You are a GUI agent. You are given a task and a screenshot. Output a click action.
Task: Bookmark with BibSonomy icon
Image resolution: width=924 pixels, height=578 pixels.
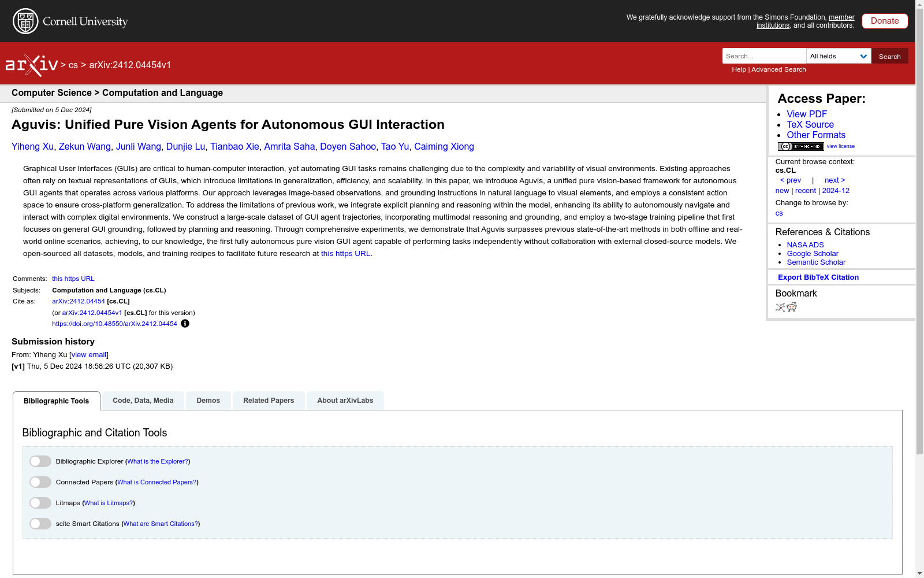pos(780,307)
